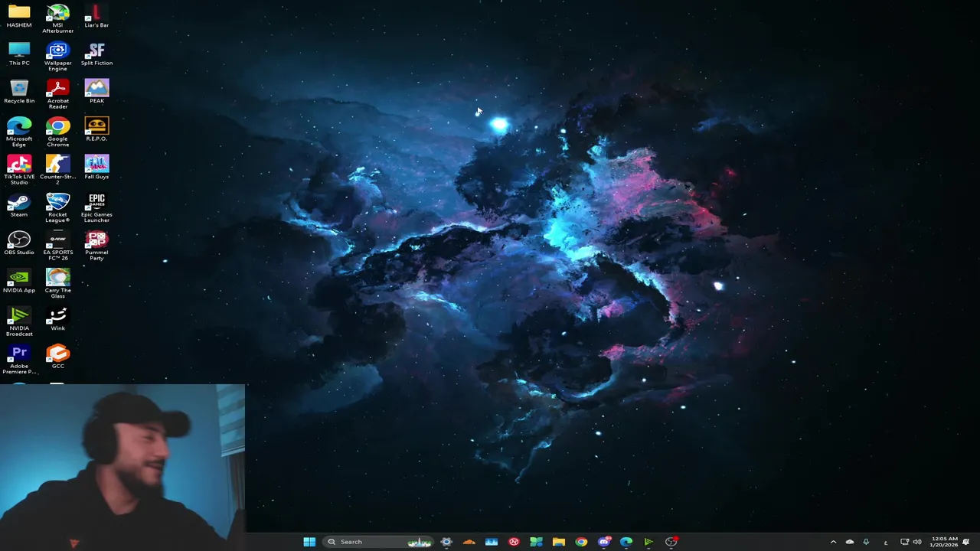This screenshot has height=551, width=980.
Task: Select the Liar's Bar game icon
Action: [96, 15]
